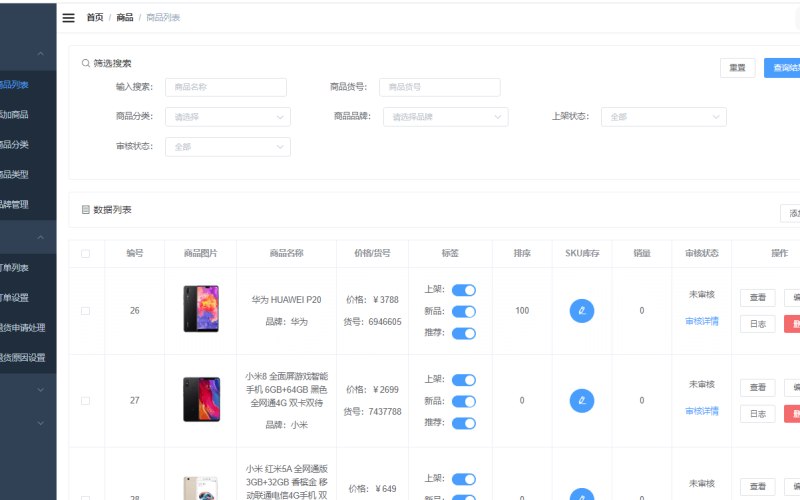Click 查看 button for product 26

pos(758,297)
